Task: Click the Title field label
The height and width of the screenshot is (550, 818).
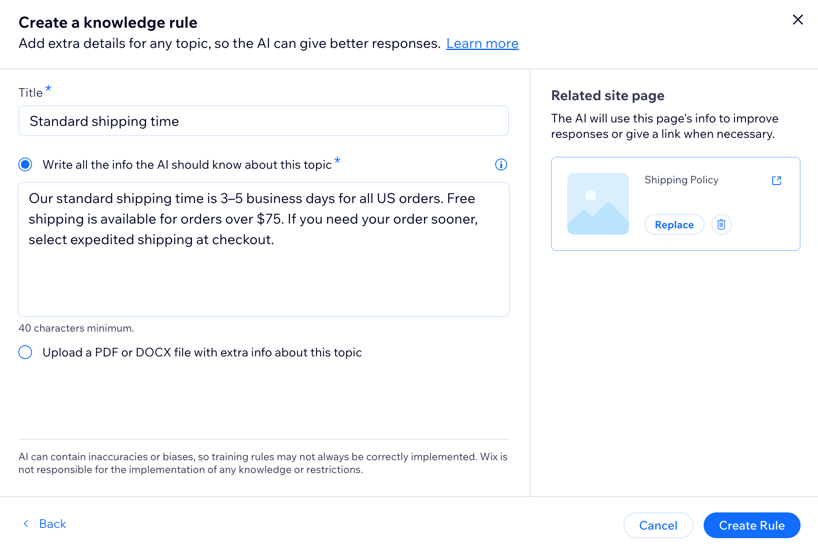Action: 31,93
